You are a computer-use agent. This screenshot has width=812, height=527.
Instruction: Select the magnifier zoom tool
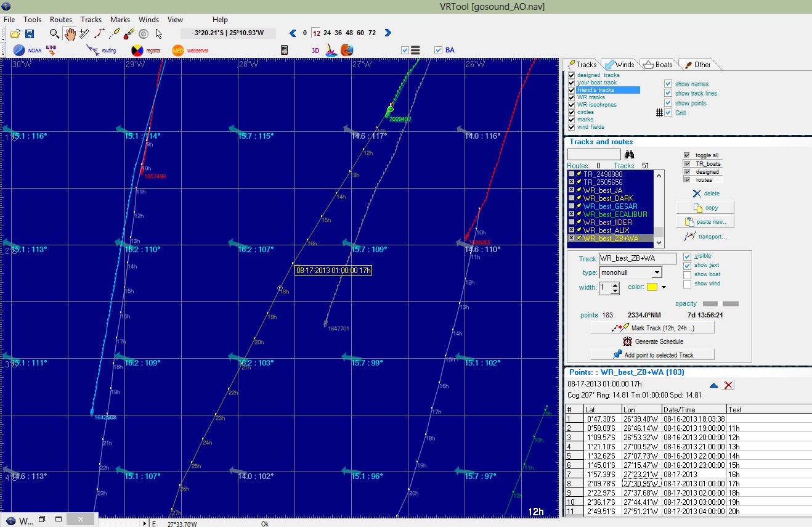55,34
